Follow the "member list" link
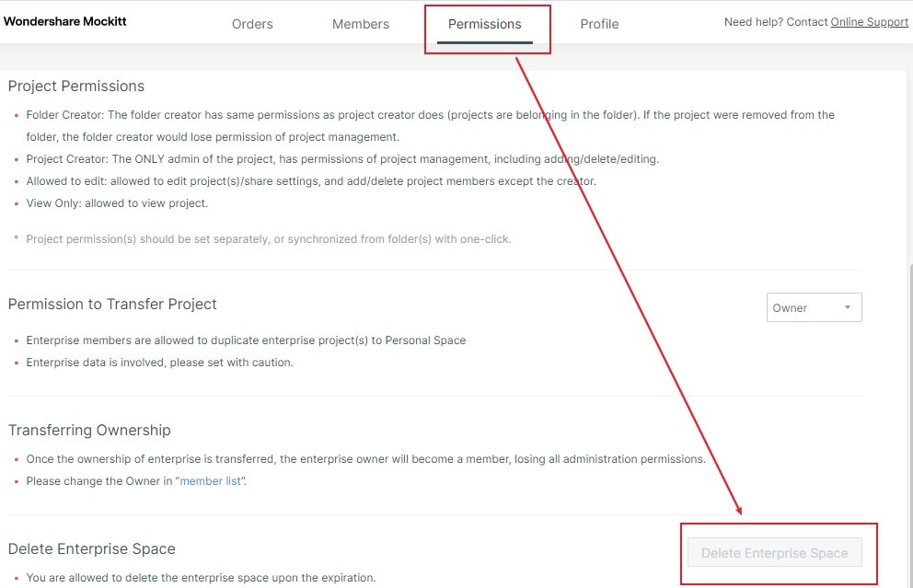Screen dimensions: 913x588 (213, 481)
